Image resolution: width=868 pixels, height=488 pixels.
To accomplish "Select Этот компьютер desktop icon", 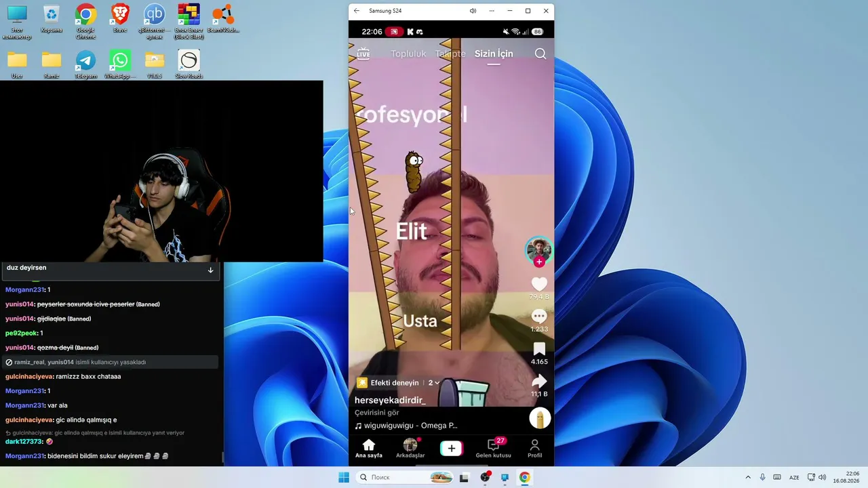I will [x=17, y=21].
